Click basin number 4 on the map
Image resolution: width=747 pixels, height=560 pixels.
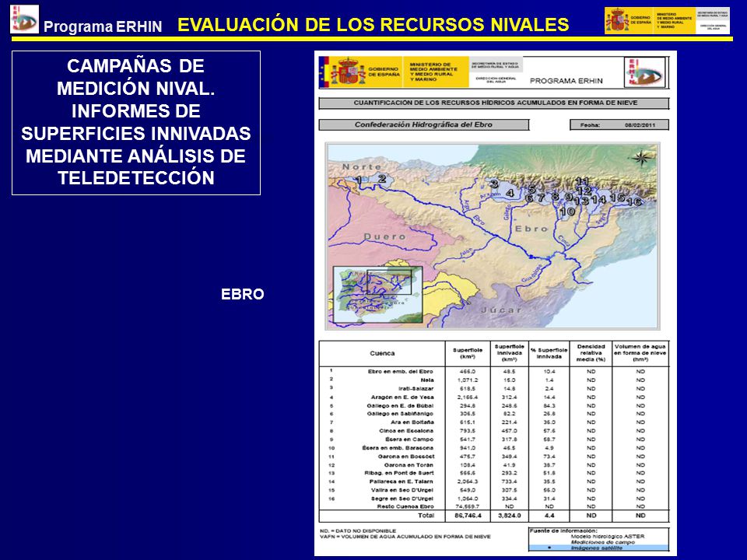(510, 193)
